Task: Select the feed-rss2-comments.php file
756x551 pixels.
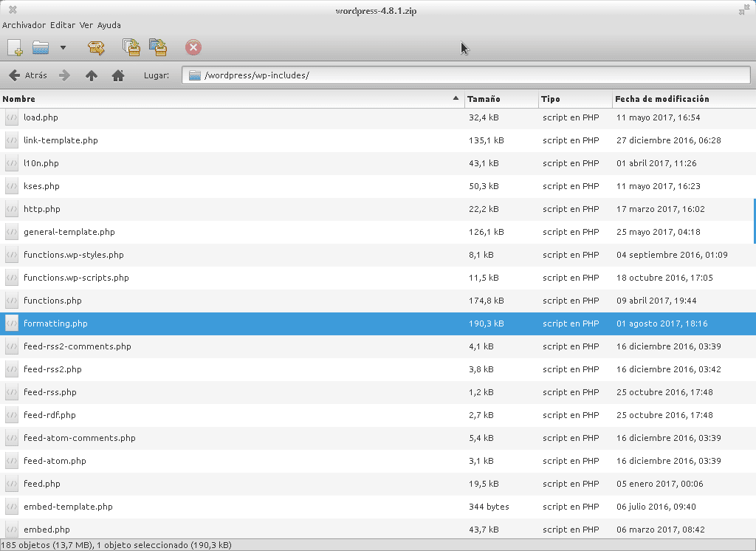Action: (77, 346)
